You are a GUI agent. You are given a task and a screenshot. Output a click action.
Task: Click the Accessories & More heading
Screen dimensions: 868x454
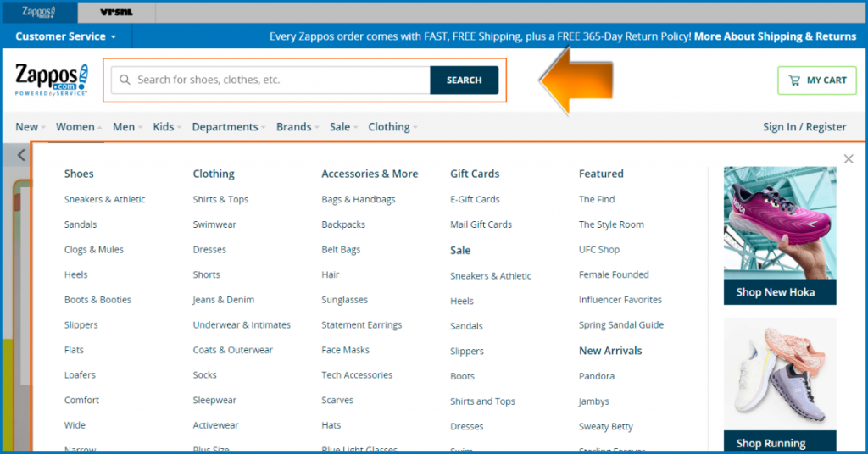(x=370, y=174)
